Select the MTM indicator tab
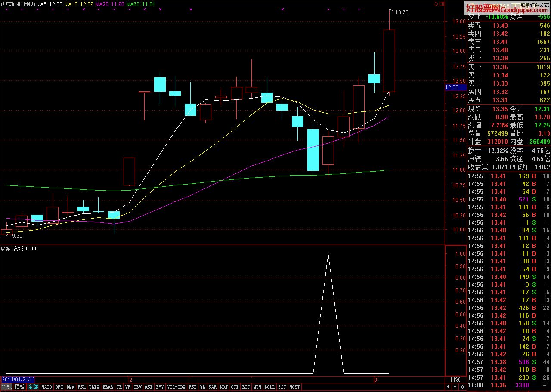Viewport: 551px width, 392px height. [257, 387]
